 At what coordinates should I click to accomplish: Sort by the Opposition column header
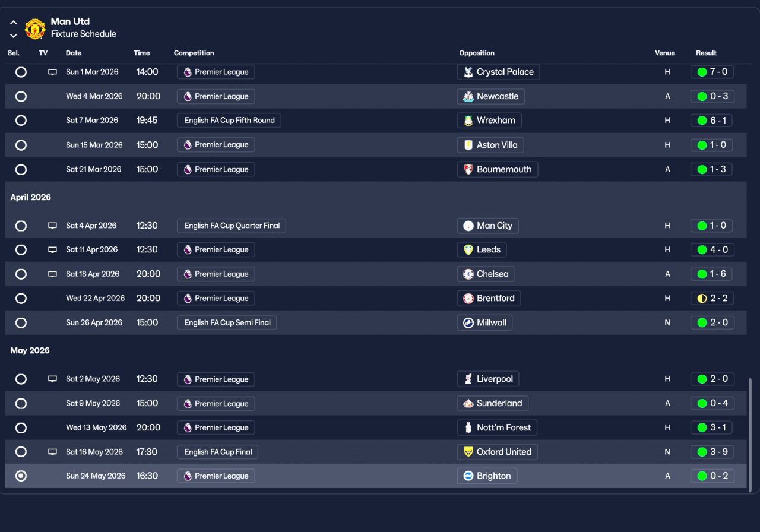[477, 53]
